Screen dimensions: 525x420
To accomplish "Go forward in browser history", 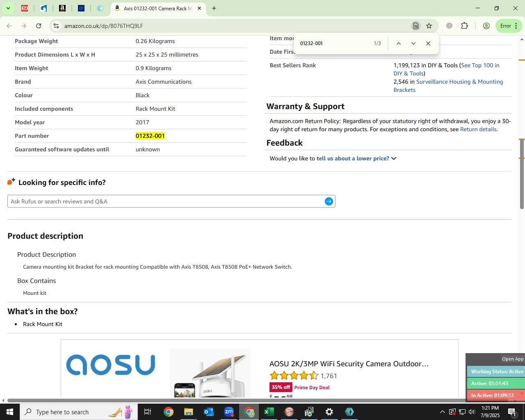I will click(x=24, y=26).
